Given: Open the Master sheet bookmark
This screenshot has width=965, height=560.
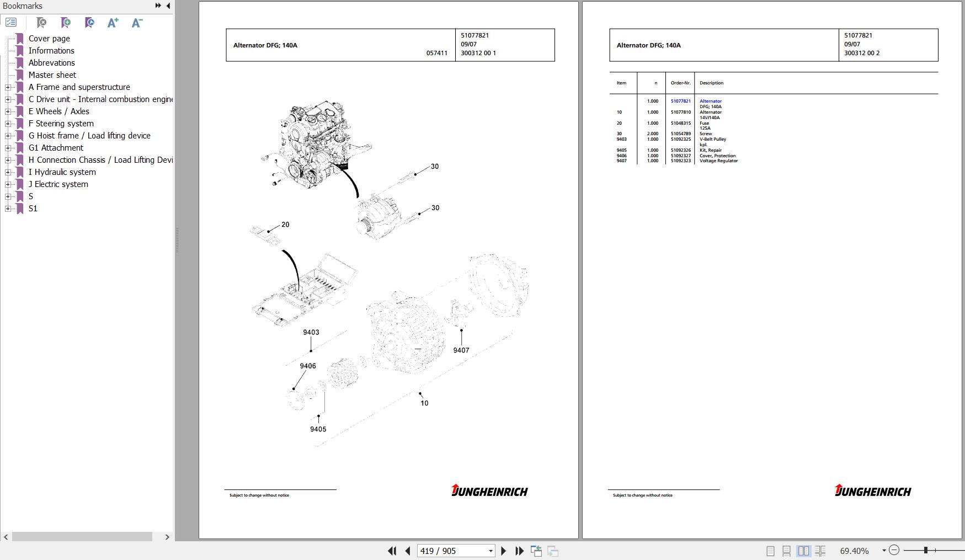Looking at the screenshot, I should [52, 75].
